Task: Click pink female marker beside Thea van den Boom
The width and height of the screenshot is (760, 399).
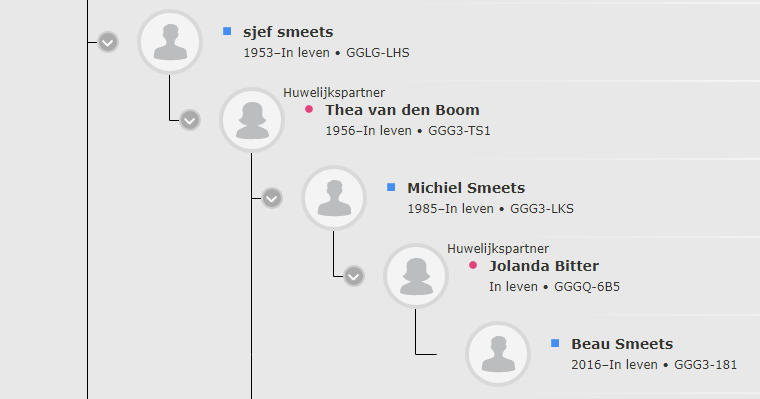Action: 309,110
